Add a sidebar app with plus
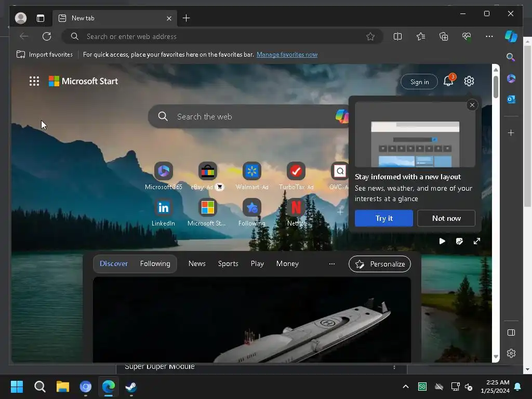The image size is (532, 399). [x=511, y=132]
